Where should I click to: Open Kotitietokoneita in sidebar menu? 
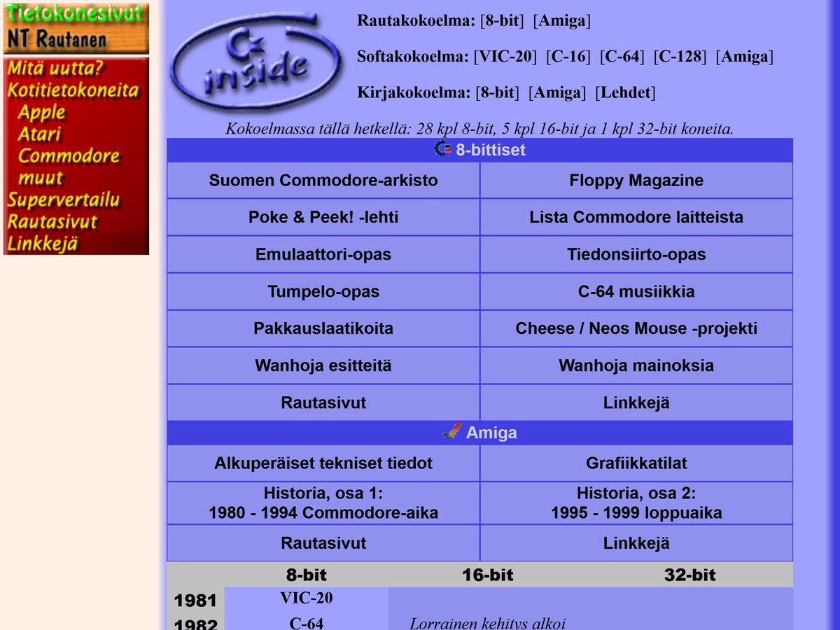[x=73, y=90]
